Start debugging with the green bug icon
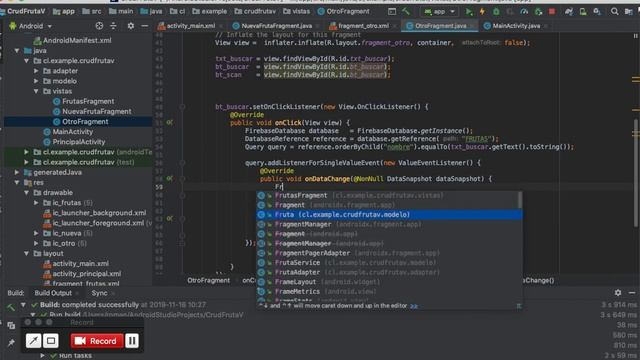640x360 pixels. [x=496, y=12]
